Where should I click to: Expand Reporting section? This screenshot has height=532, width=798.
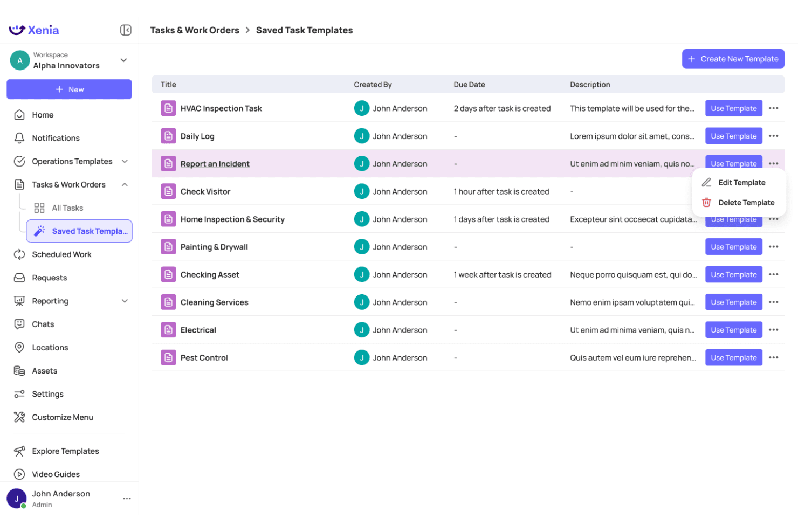pyautogui.click(x=125, y=301)
